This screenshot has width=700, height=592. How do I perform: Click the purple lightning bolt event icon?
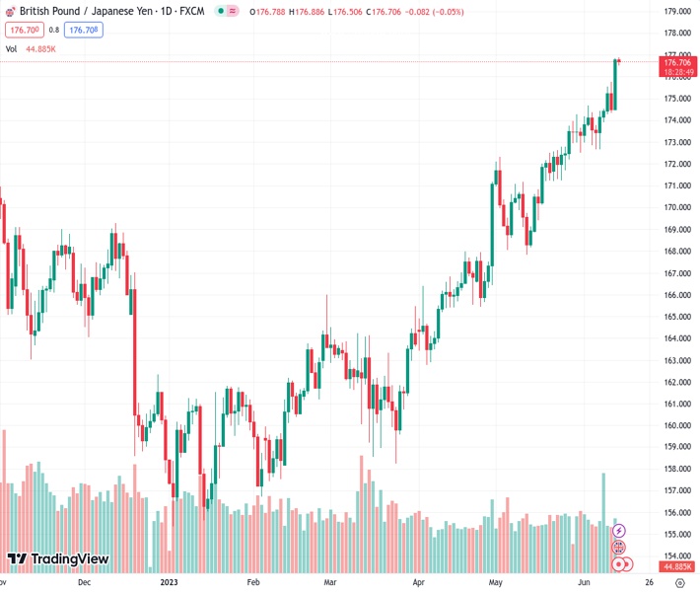pyautogui.click(x=618, y=531)
